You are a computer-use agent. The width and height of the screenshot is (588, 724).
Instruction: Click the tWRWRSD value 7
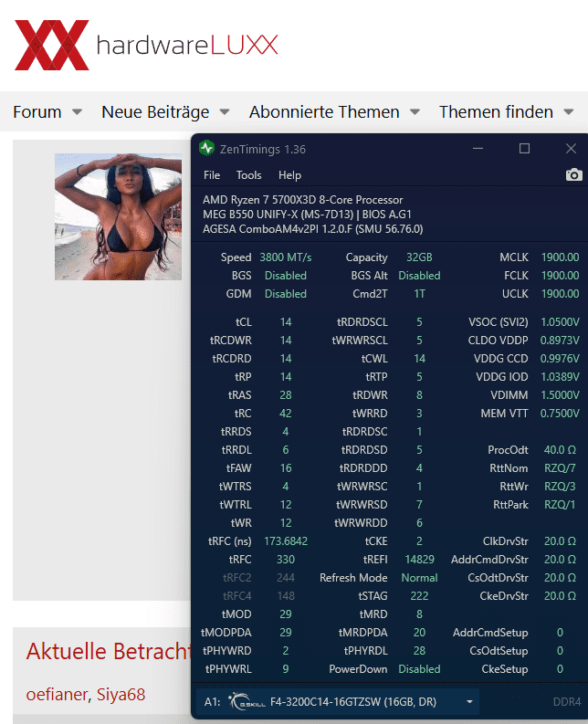pos(419,505)
